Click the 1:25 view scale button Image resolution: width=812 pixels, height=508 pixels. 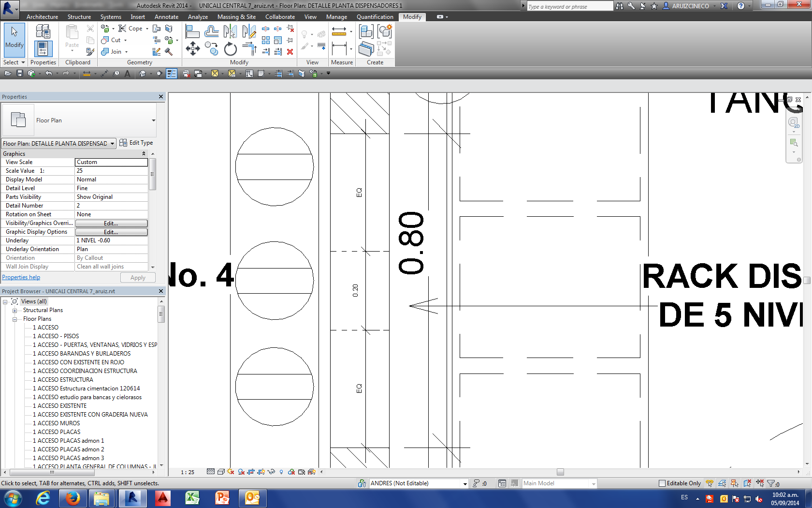coord(188,472)
